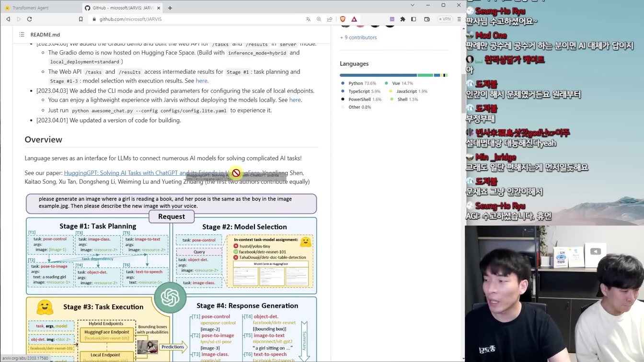Open the extensions puzzle-piece menu
This screenshot has height=362, width=644.
(402, 19)
